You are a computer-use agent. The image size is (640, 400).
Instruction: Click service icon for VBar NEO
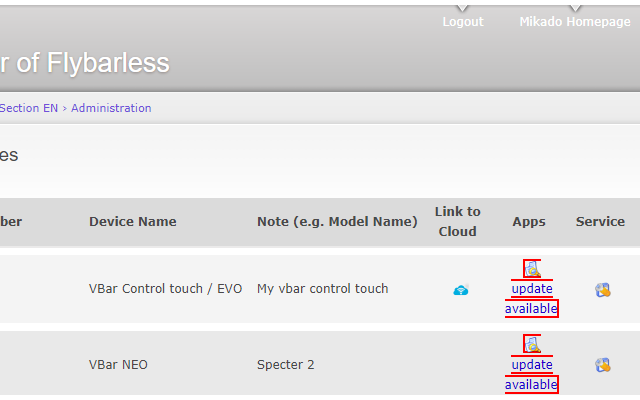(x=603, y=365)
